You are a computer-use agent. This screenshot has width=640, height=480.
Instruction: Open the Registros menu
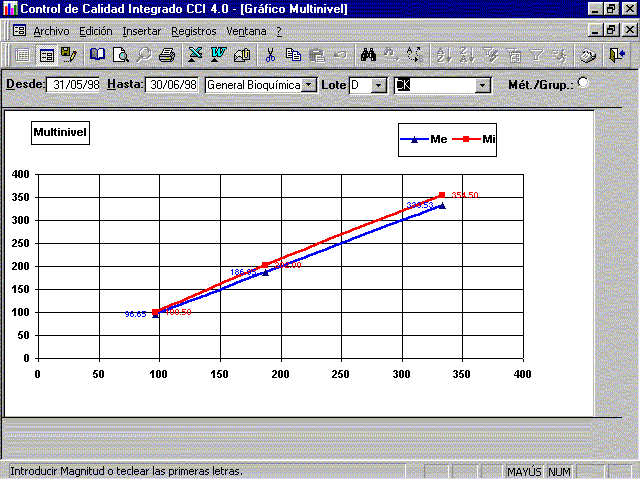click(193, 31)
